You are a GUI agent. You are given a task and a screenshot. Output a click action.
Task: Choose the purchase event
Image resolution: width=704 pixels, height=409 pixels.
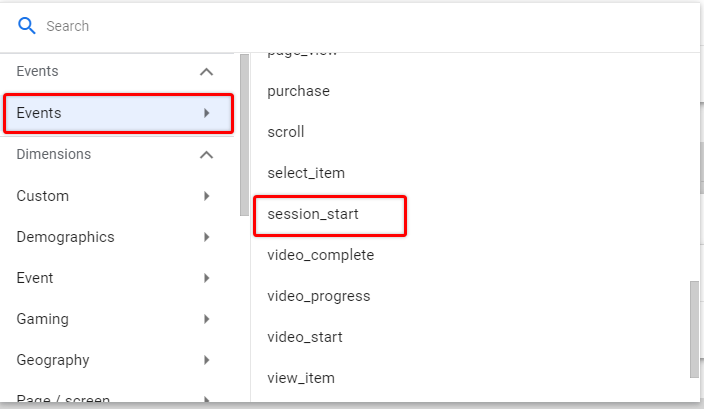[x=299, y=91]
